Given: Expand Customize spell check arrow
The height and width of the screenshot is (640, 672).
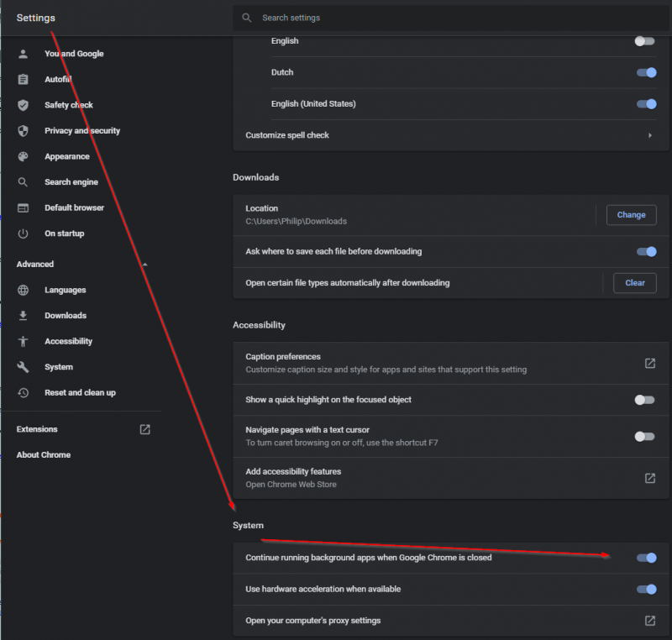Looking at the screenshot, I should tap(649, 135).
